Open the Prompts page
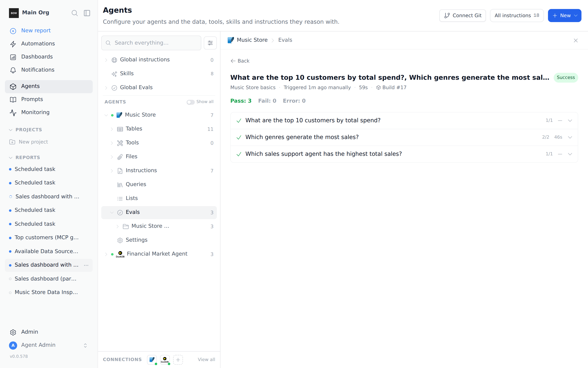This screenshot has width=588, height=368. coord(49,99)
